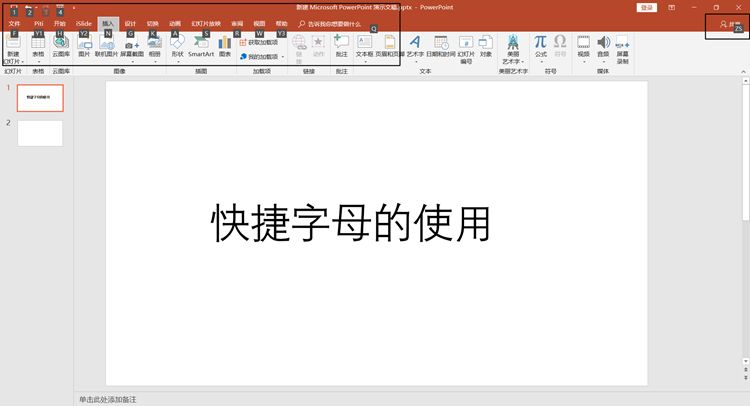Image resolution: width=750 pixels, height=406 pixels.
Task: Expand the 屏幕截图 screenshot dropdown
Action: [x=132, y=62]
